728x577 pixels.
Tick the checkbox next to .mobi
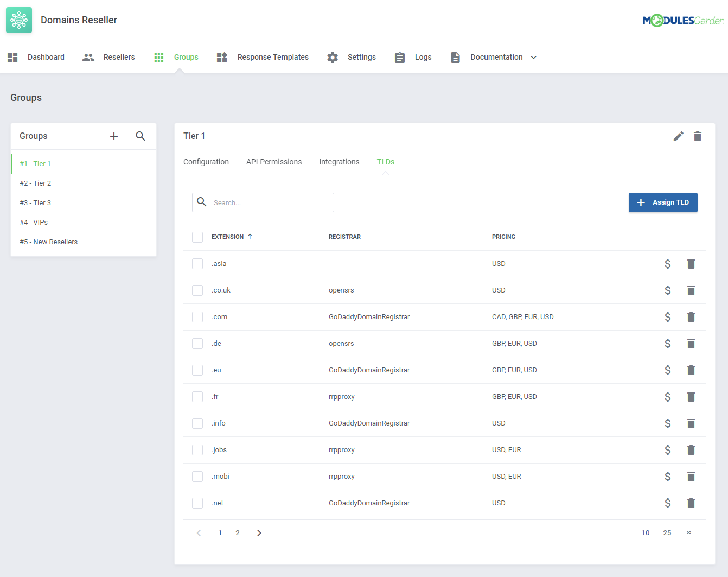[x=197, y=476]
